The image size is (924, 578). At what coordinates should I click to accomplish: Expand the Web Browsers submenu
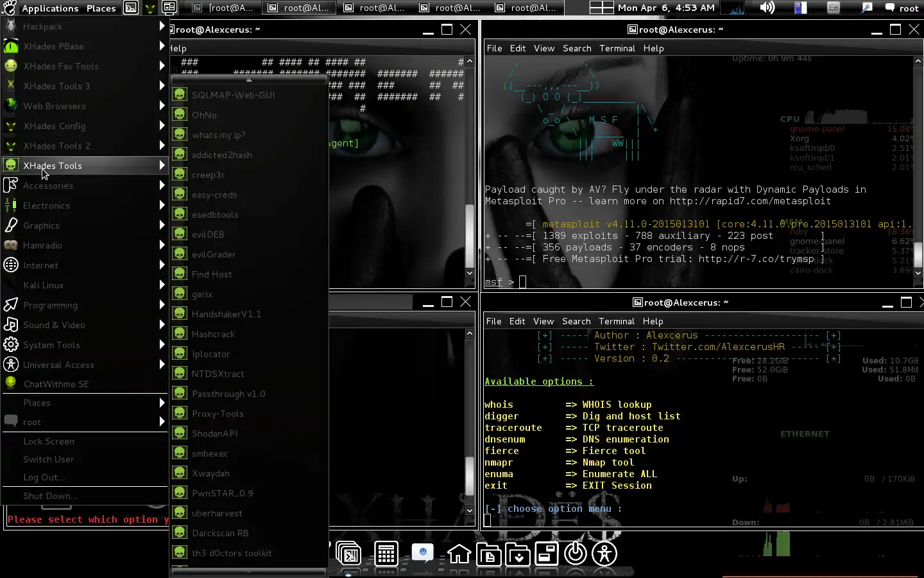tap(85, 106)
